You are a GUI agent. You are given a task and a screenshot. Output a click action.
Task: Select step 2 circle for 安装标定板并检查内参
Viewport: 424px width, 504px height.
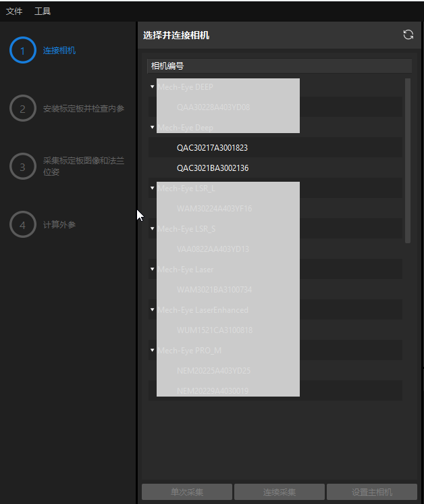[x=22, y=108]
